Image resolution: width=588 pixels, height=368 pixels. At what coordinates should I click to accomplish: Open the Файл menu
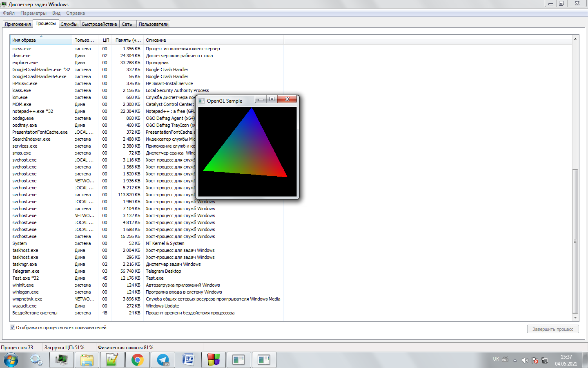(x=9, y=13)
